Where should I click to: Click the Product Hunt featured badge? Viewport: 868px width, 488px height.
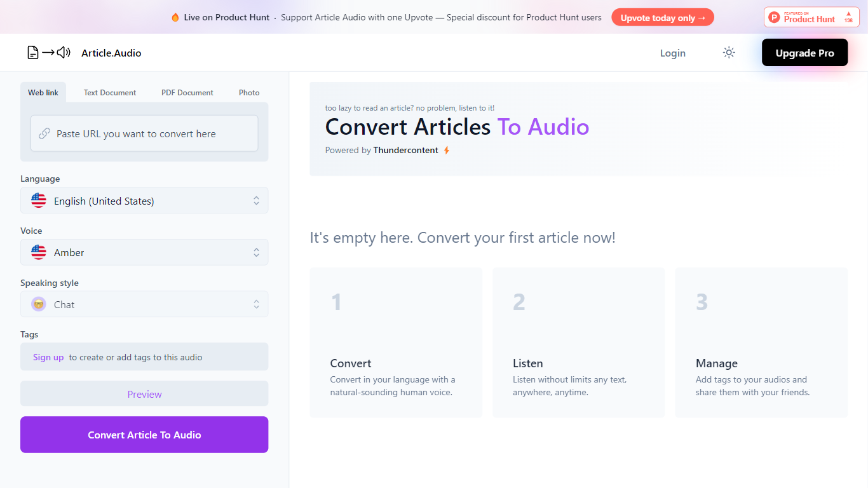[811, 17]
